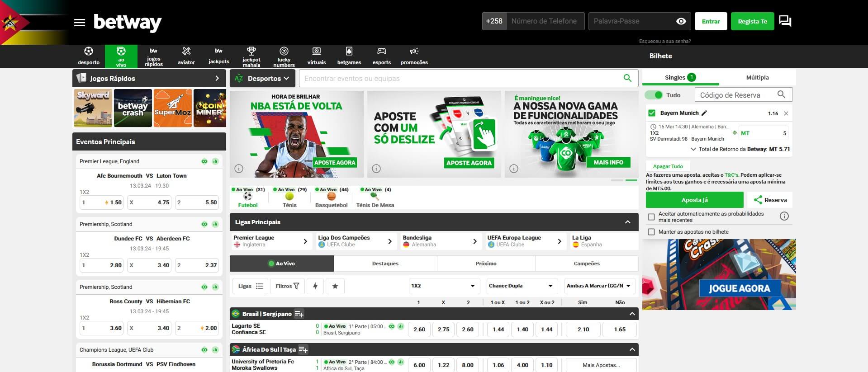
Task: Open the lucky numbers icon
Action: [284, 52]
